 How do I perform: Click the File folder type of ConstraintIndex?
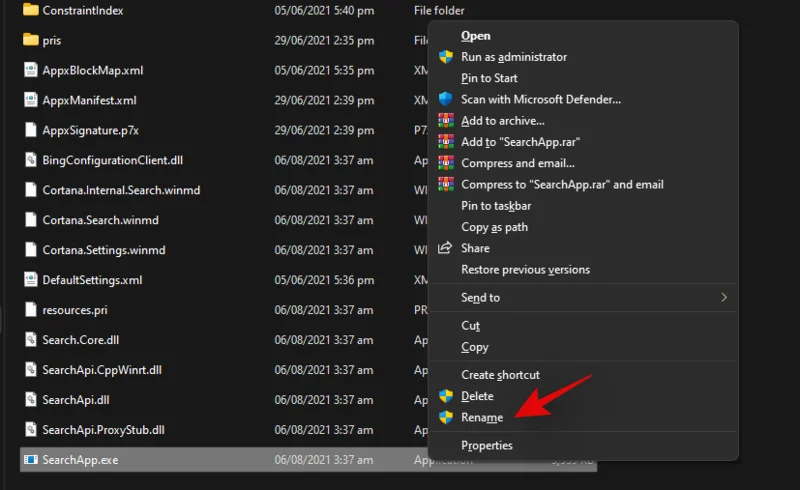pyautogui.click(x=439, y=10)
